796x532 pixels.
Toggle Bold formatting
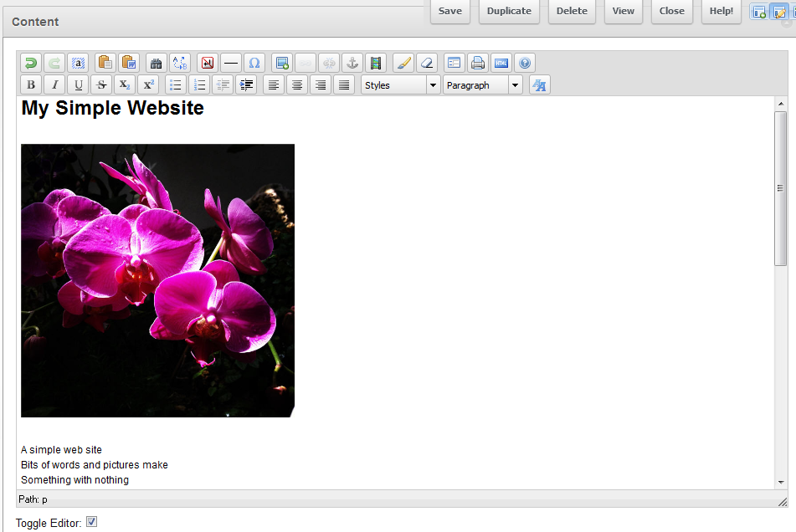(x=31, y=84)
